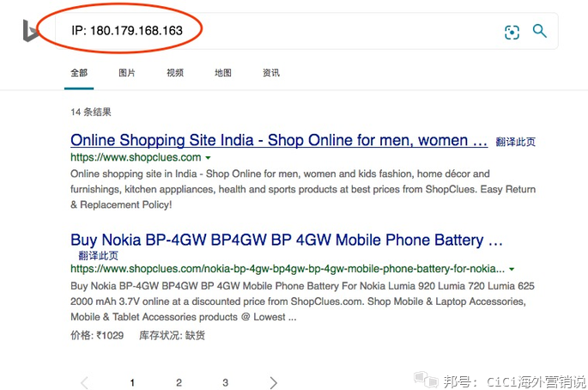Expand dropdown arrow beside shopclues.com URL
Image resolution: width=588 pixels, height=390 pixels.
click(x=208, y=158)
